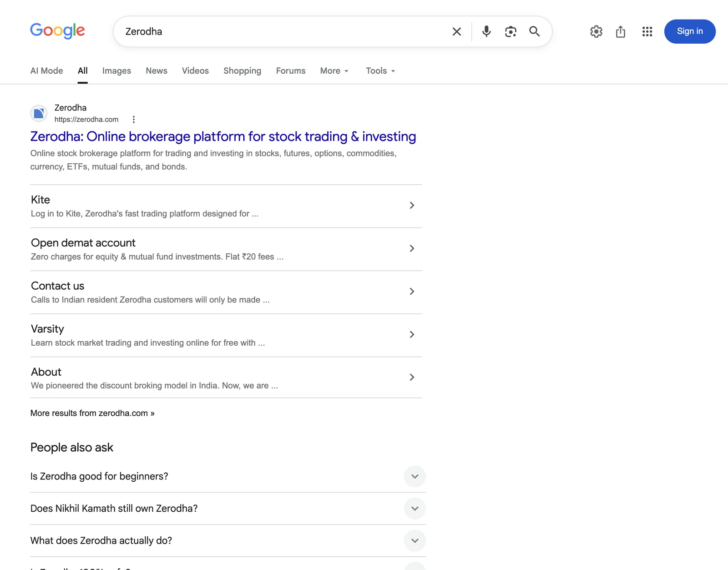Image resolution: width=728 pixels, height=570 pixels.
Task: Open the Google apps grid icon
Action: pyautogui.click(x=647, y=31)
